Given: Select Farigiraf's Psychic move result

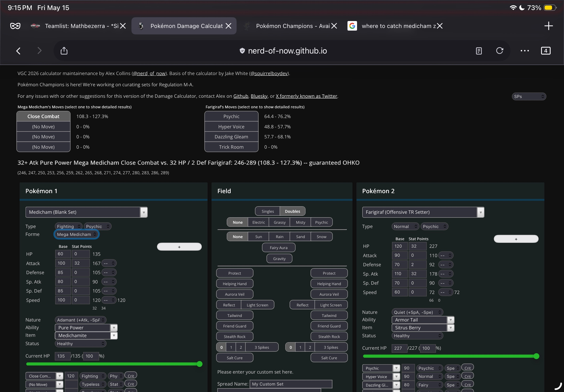Looking at the screenshot, I should pos(231,116).
